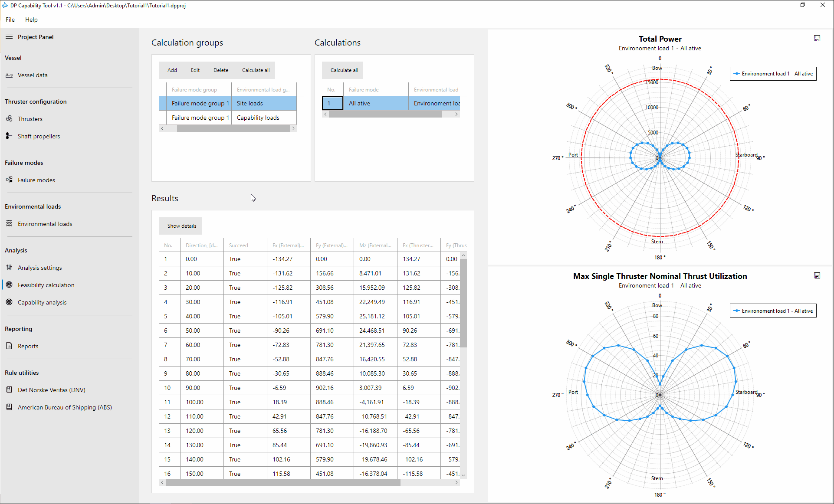This screenshot has width=834, height=504.
Task: Save the Max Single Thruster chart image
Action: point(817,275)
